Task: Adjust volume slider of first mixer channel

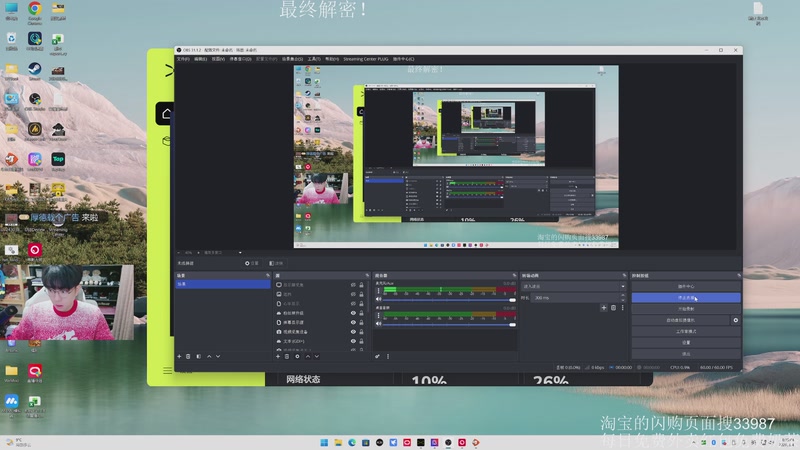Action: point(449,300)
